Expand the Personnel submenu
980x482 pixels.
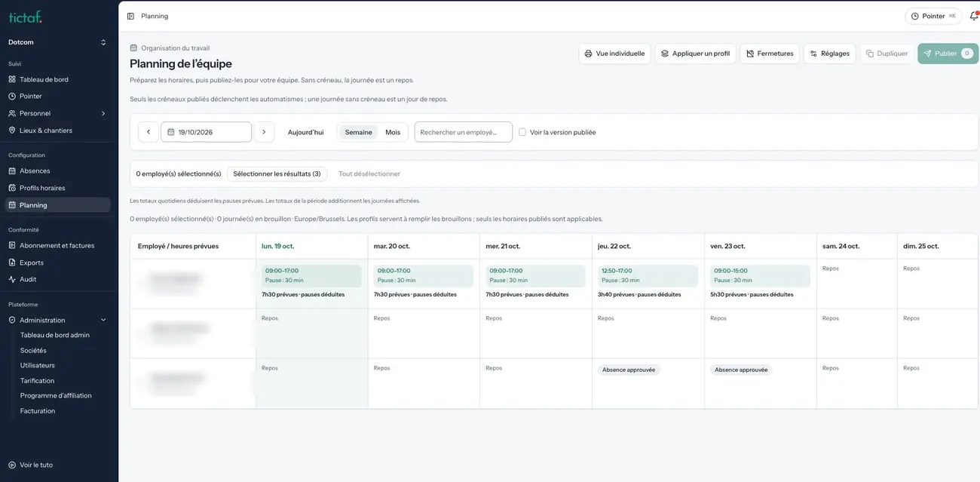coord(59,113)
